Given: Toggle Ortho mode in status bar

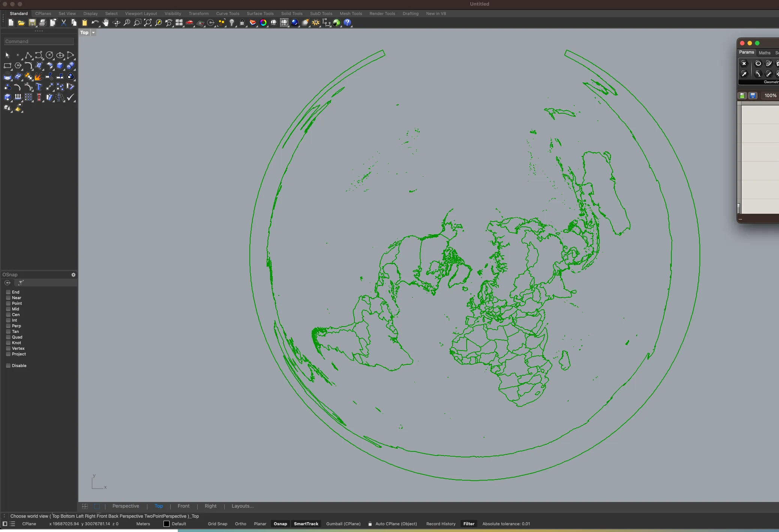Looking at the screenshot, I should pyautogui.click(x=240, y=524).
